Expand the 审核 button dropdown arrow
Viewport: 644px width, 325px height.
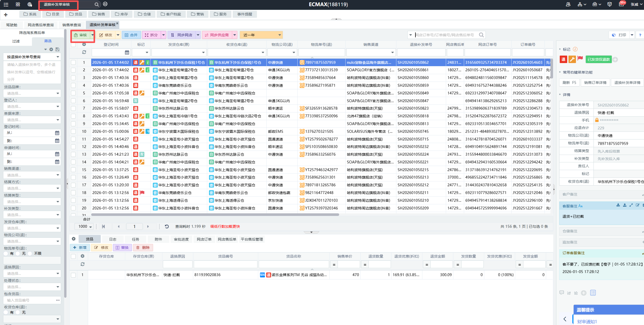point(92,35)
